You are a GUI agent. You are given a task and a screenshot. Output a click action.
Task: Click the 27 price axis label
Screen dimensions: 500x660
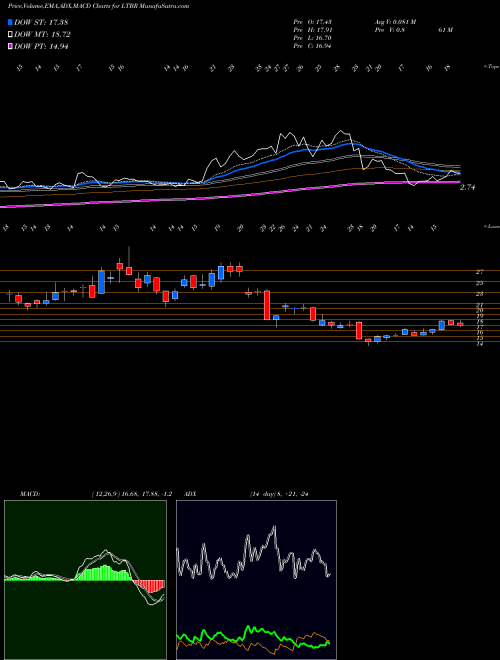479,272
